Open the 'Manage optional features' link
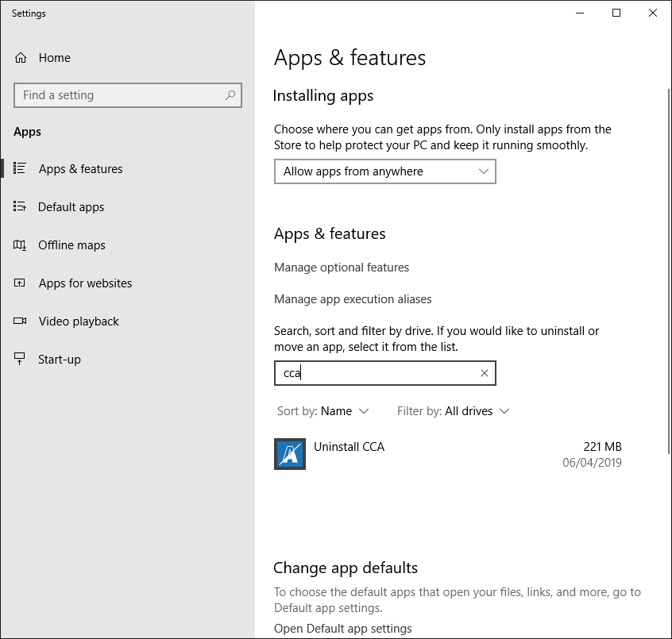672x639 pixels. click(342, 268)
